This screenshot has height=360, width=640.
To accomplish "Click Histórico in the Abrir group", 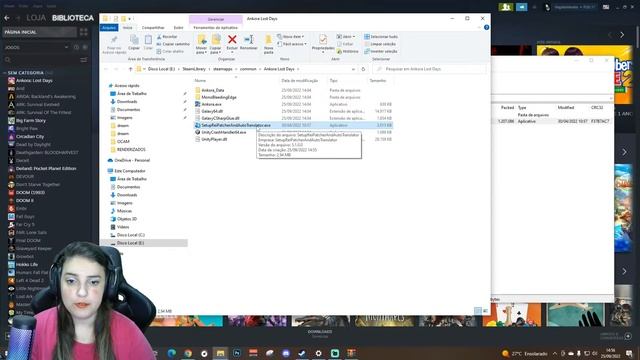I will (348, 51).
